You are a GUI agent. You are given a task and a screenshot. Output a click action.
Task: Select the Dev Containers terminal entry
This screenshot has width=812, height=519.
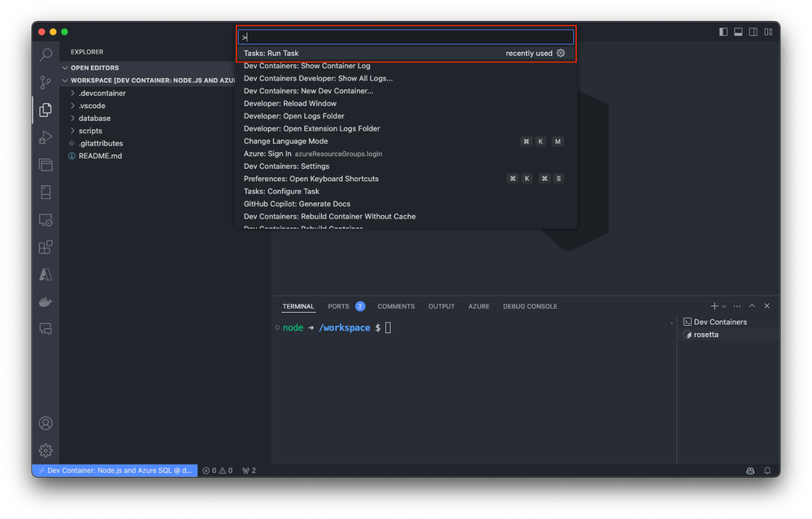[x=728, y=322]
